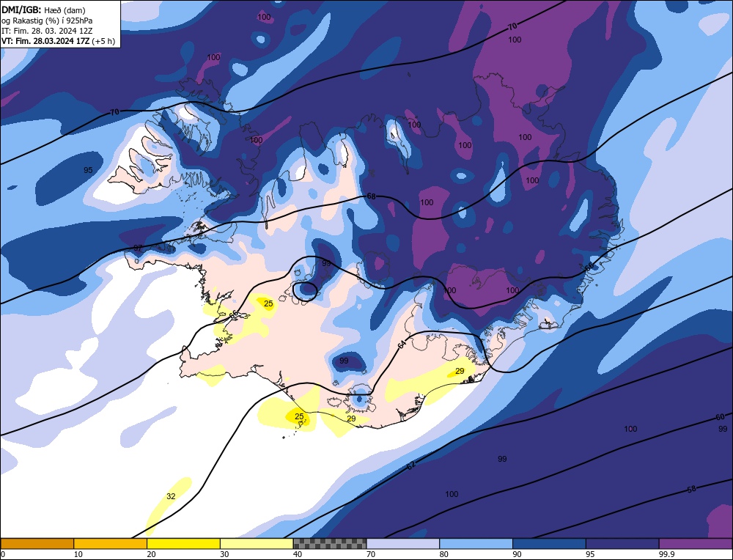Screen dimensions: 733x560
Task: Click the '40' legend tick label
Action: [298, 554]
